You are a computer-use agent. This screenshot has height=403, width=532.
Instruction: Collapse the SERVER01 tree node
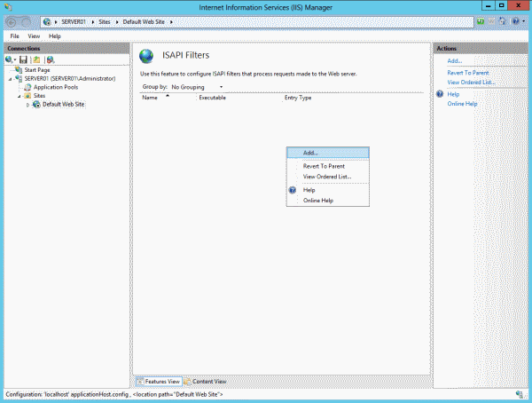click(10, 79)
